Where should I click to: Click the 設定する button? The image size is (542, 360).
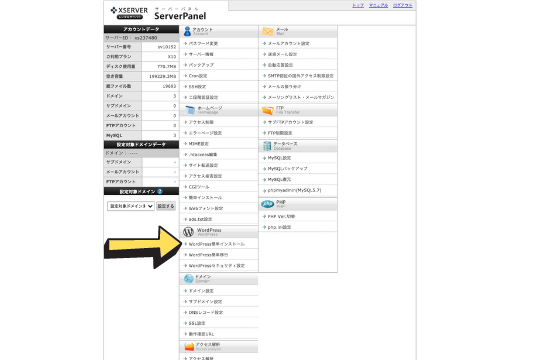coord(166,206)
